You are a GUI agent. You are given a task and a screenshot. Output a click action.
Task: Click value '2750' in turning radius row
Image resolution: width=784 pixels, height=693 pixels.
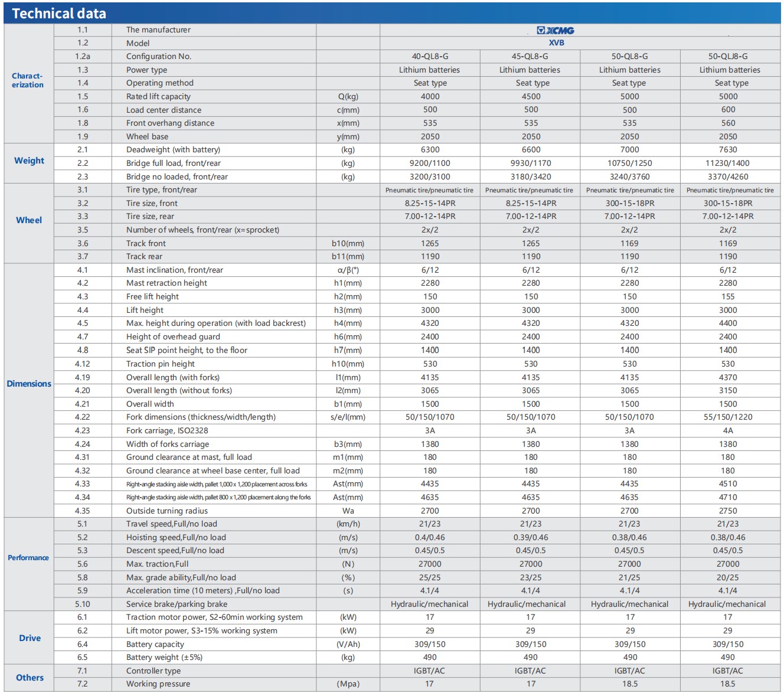tap(728, 511)
